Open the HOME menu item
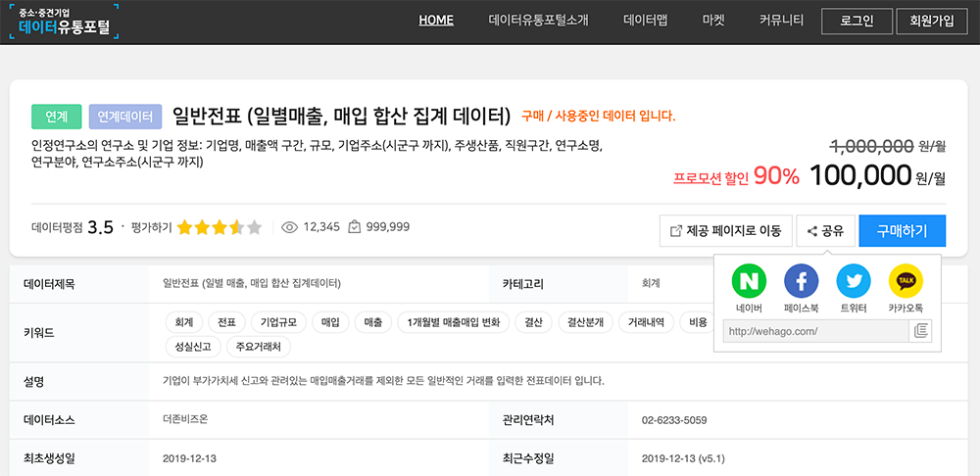 coord(436,21)
